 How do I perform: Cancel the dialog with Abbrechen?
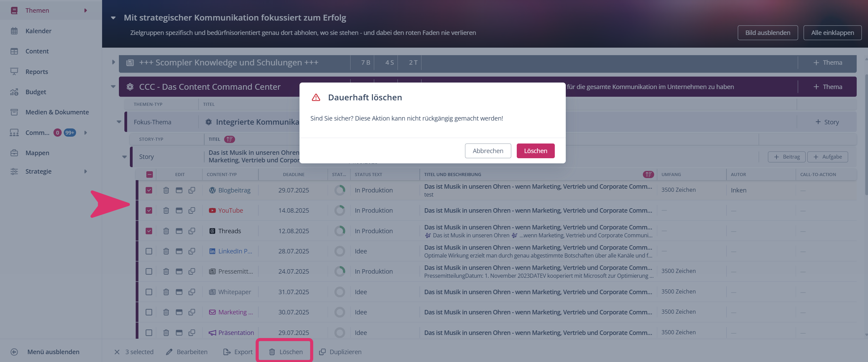(x=488, y=151)
